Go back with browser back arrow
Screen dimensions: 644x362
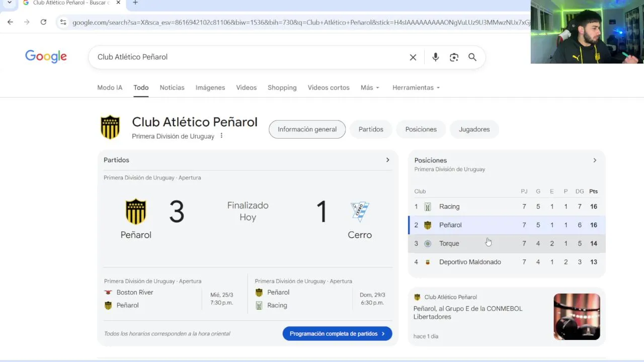click(x=10, y=22)
